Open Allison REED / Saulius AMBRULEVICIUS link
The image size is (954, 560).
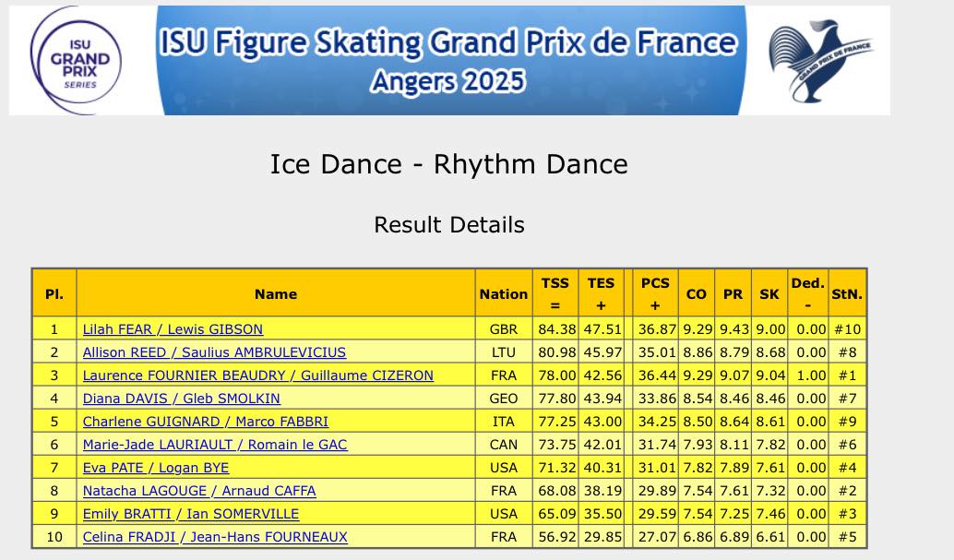[x=214, y=352]
